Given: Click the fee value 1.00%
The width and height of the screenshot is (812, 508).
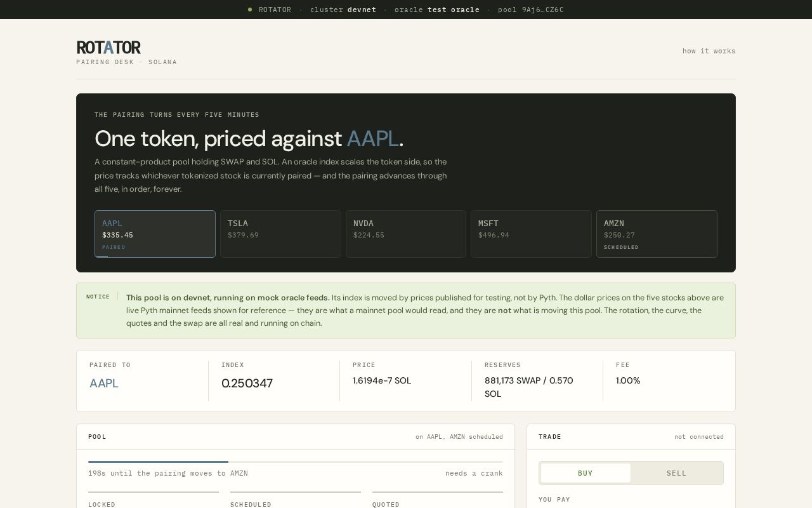Looking at the screenshot, I should point(628,380).
